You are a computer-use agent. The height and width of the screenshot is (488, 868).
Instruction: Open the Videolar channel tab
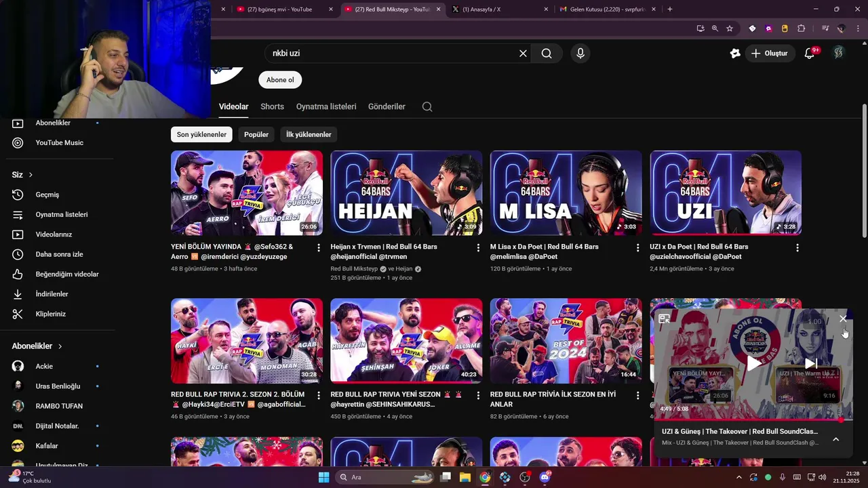coord(234,106)
